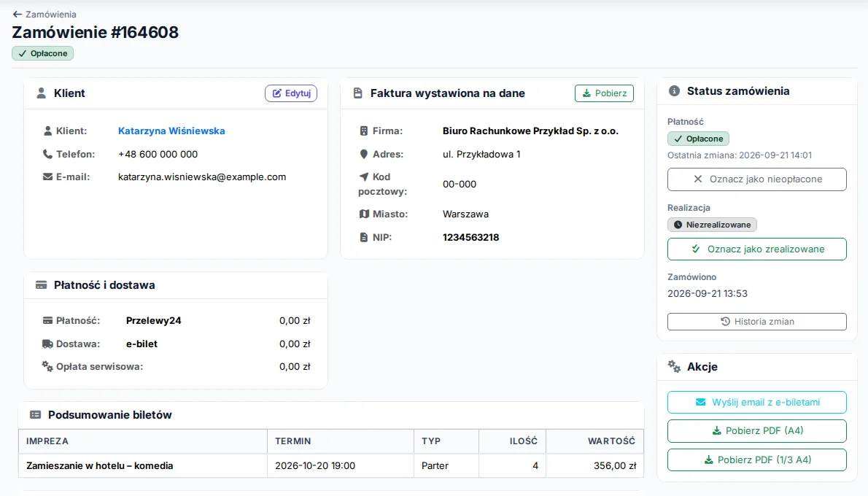Click the info icon beside Status zamówienia
Viewport: 868px width, 496px height.
(674, 90)
